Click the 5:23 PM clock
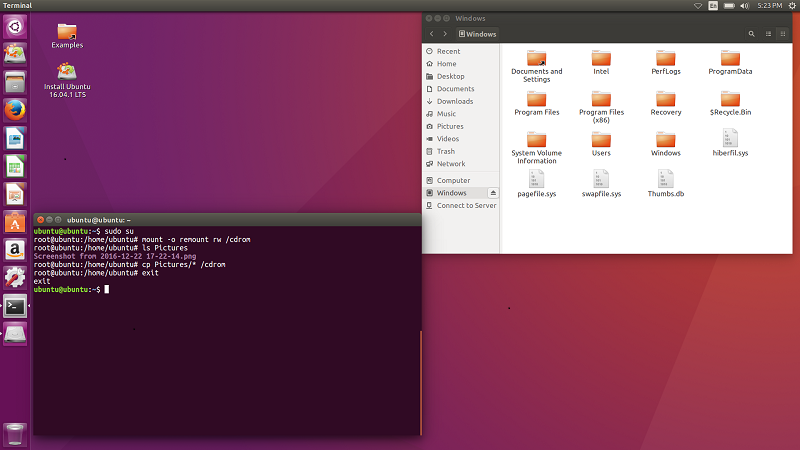The height and width of the screenshot is (450, 800). 769,6
